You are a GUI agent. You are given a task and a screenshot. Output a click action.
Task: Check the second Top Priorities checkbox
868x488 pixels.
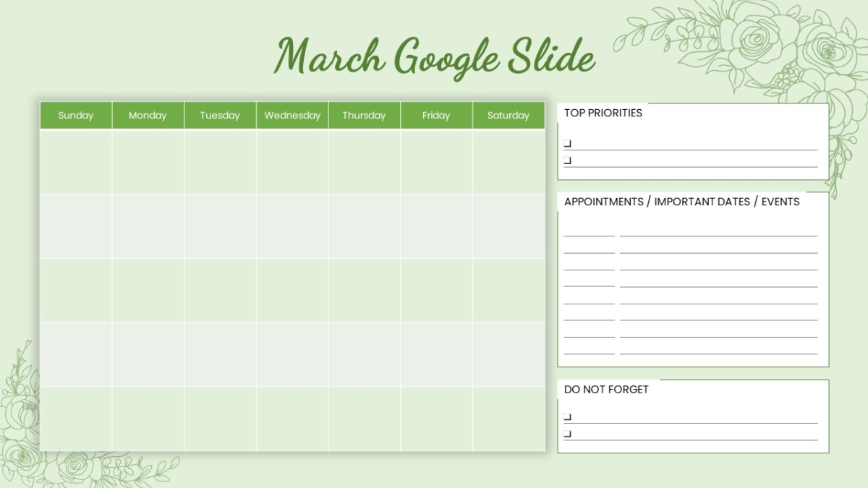(x=567, y=160)
